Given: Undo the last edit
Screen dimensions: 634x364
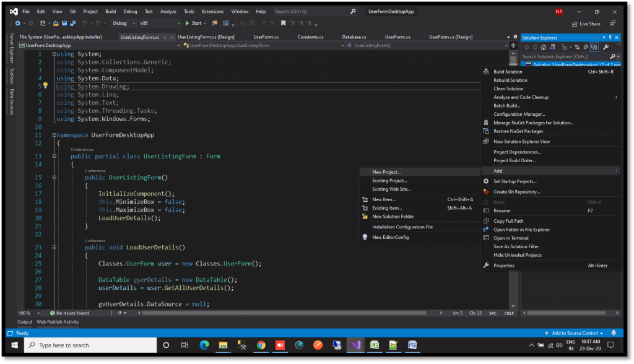Looking at the screenshot, I should tap(85, 23).
